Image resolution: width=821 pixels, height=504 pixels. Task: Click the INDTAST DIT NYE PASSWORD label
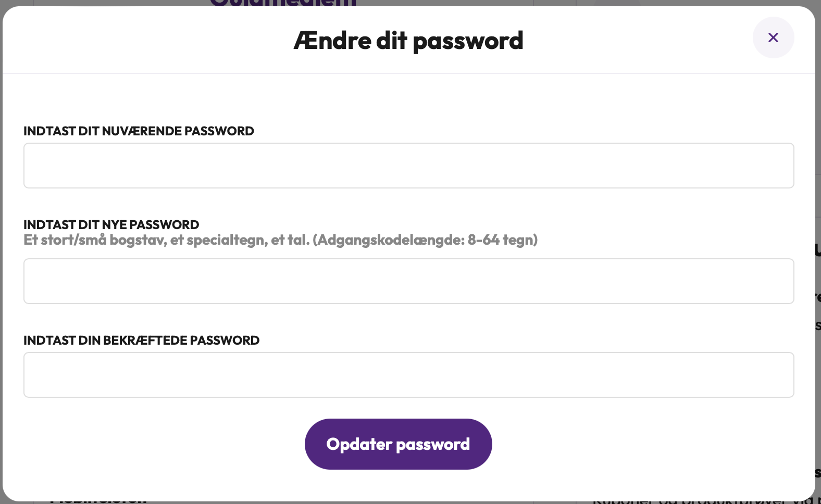point(111,225)
